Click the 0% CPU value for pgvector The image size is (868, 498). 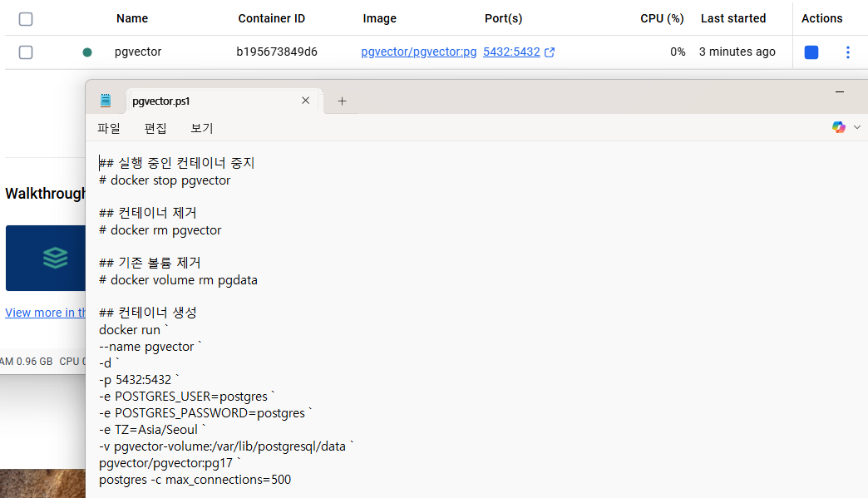click(x=678, y=52)
